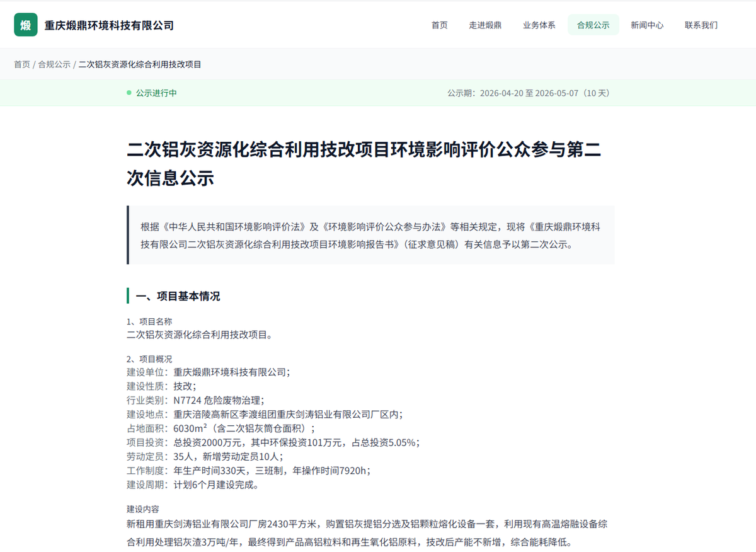Click the label 1、项目名称

pyautogui.click(x=149, y=321)
